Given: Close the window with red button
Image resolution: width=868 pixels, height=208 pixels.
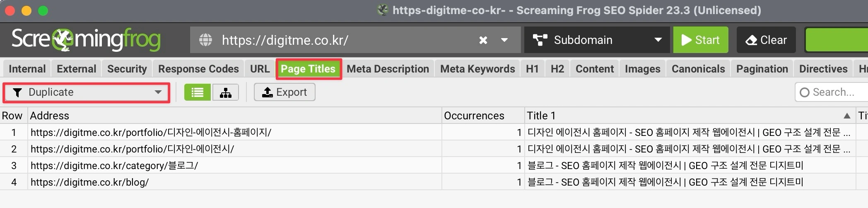Looking at the screenshot, I should click(x=10, y=10).
